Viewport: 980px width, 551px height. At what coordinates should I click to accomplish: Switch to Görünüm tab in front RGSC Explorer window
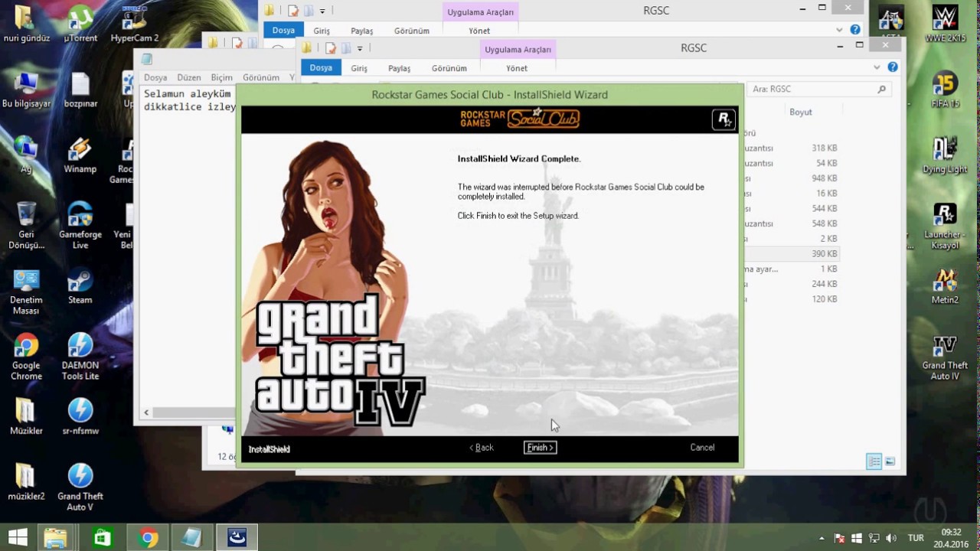click(x=449, y=68)
